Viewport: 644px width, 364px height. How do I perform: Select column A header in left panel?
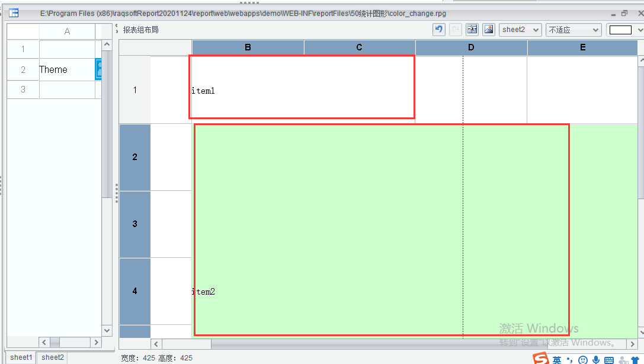click(x=67, y=31)
